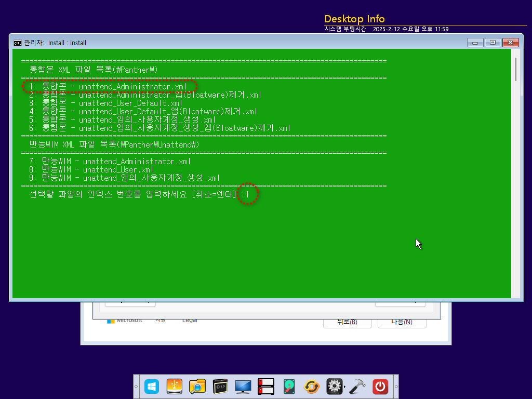Click the 뒤로(B) button in setup window
Viewport: 532px width, 399px height.
click(348, 322)
